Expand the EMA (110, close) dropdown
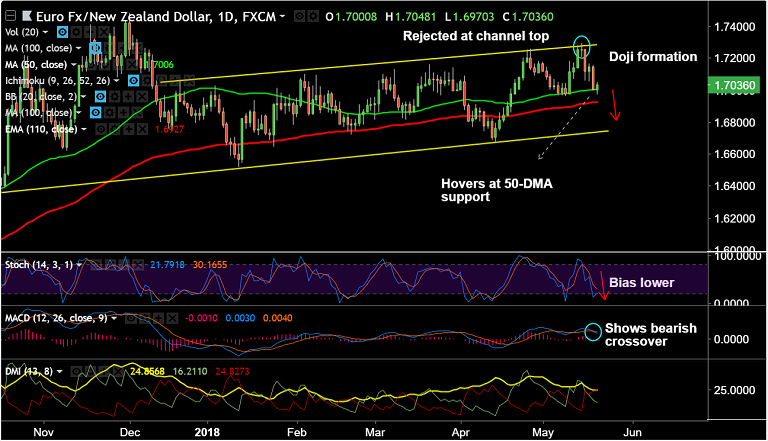This screenshot has width=768, height=441. click(84, 129)
